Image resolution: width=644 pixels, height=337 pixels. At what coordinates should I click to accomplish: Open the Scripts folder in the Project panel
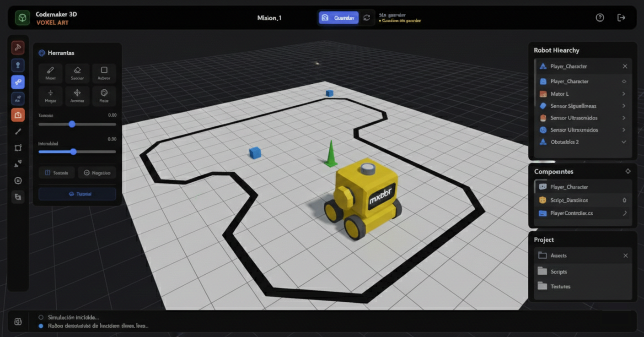pyautogui.click(x=558, y=271)
